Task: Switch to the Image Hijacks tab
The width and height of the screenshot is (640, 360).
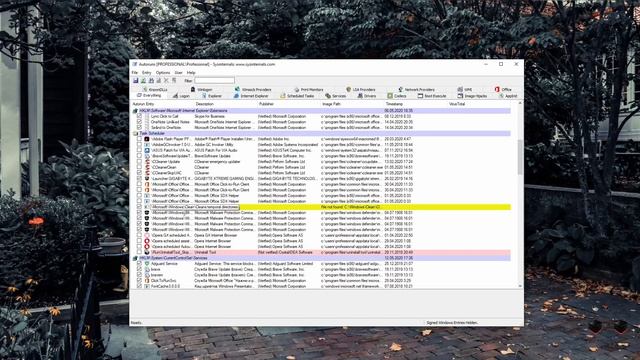Action: (472, 96)
